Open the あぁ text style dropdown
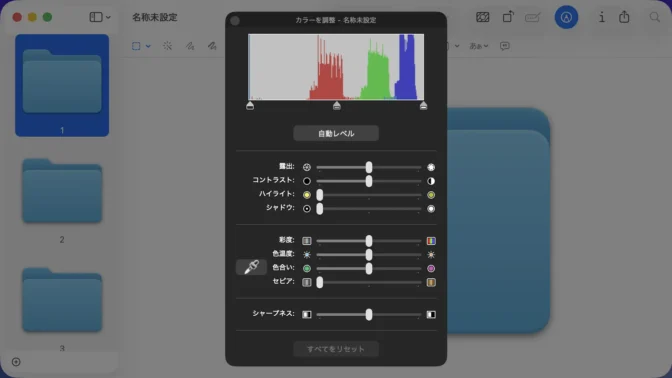Screen dimensions: 672x378 point(479,46)
